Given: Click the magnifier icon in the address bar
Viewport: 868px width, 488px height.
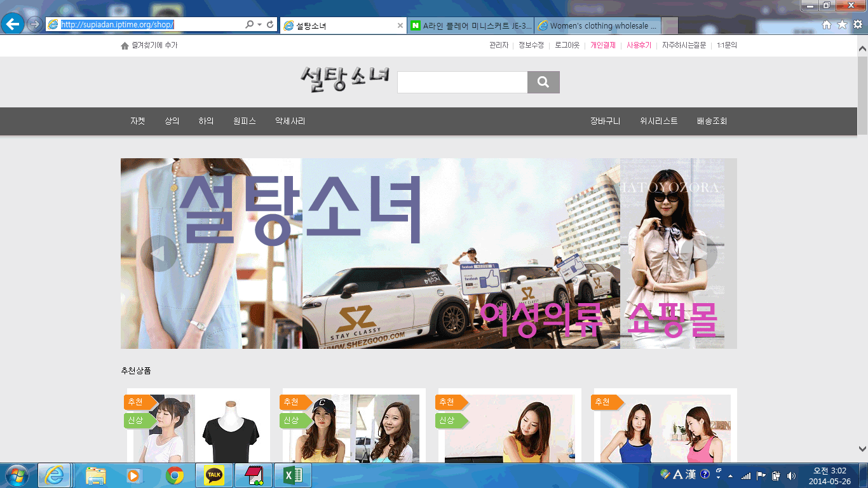Looking at the screenshot, I should [250, 25].
